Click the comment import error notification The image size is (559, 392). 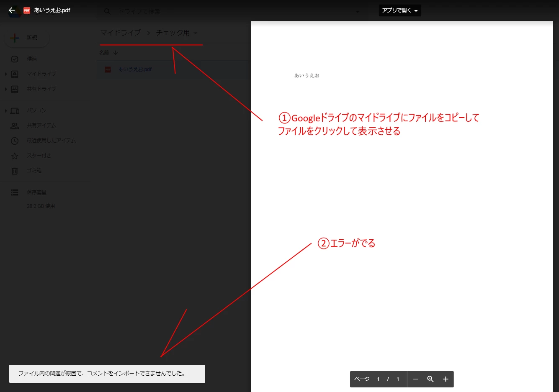[x=107, y=374]
